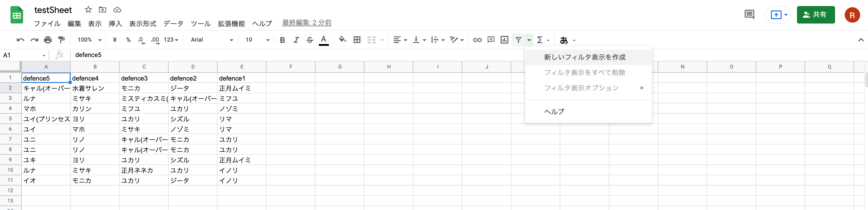Click the insert chart icon
The height and width of the screenshot is (210, 868).
[504, 40]
